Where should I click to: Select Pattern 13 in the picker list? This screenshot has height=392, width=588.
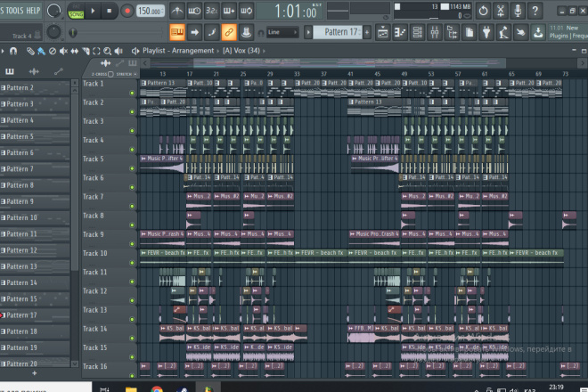[35, 266]
